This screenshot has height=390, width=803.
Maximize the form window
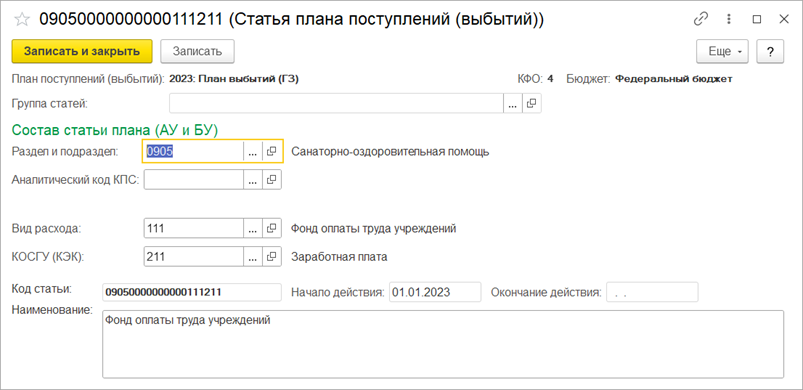tap(756, 19)
